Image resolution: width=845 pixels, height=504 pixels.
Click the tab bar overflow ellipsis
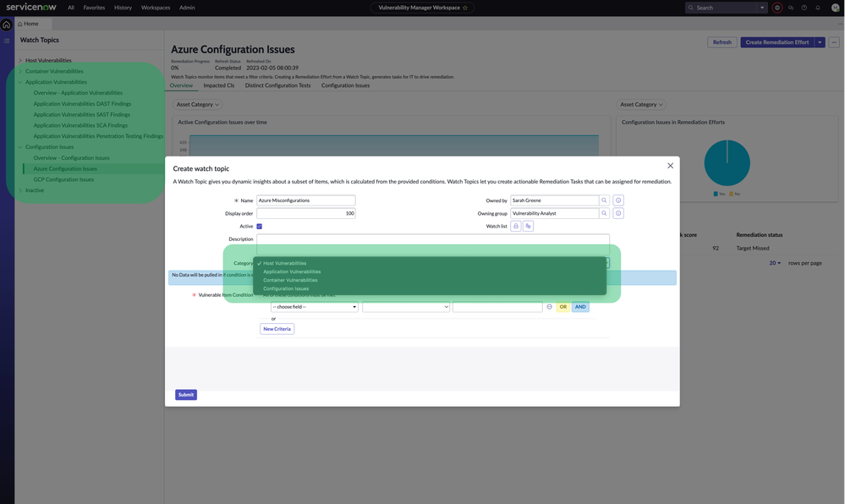(840, 24)
